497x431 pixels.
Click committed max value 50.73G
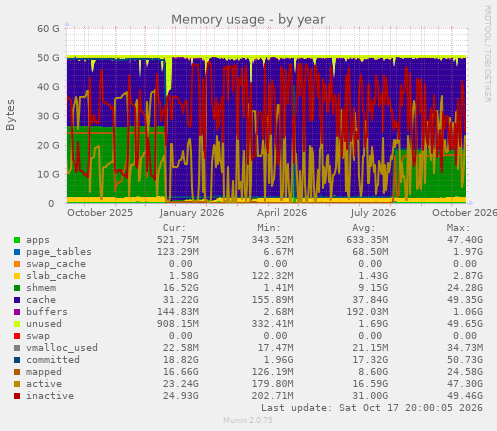pyautogui.click(x=465, y=360)
